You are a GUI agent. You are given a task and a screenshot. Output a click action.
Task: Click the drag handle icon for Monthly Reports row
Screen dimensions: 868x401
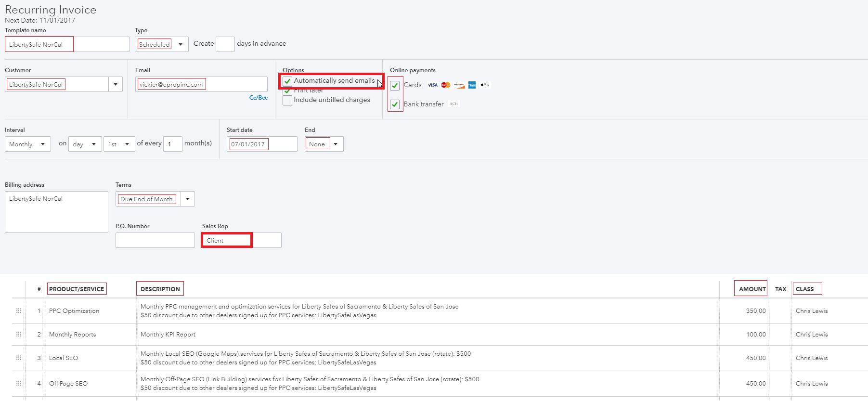19,334
